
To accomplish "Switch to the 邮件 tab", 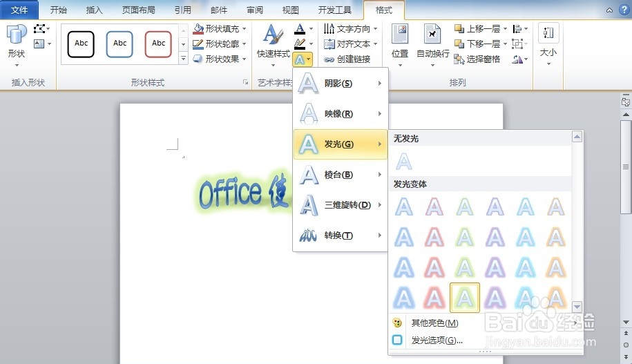I will [219, 10].
